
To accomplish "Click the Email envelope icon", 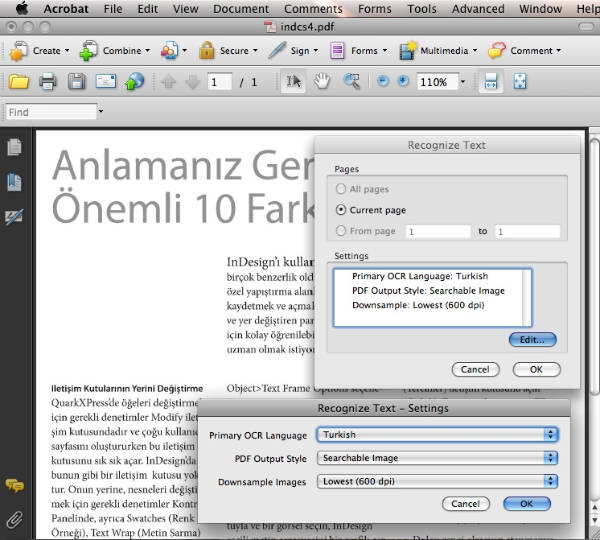I will [x=106, y=82].
